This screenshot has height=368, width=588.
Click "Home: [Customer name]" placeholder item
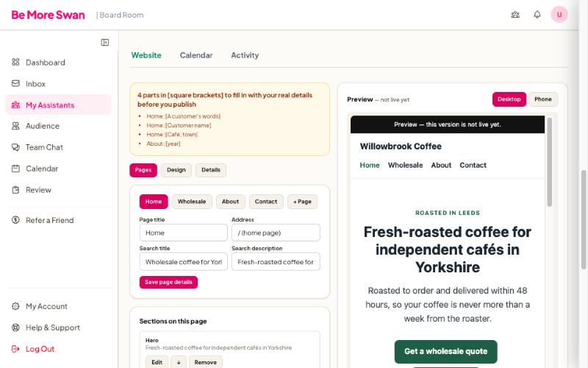(179, 125)
